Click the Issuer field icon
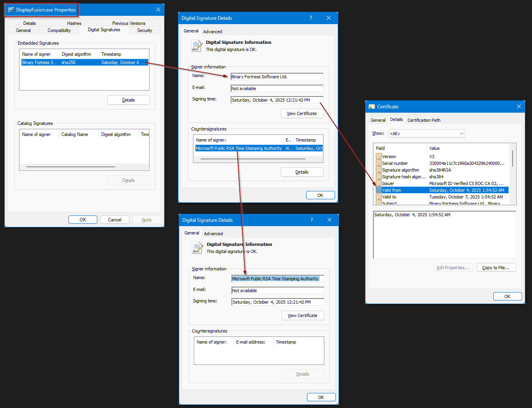 (379, 183)
